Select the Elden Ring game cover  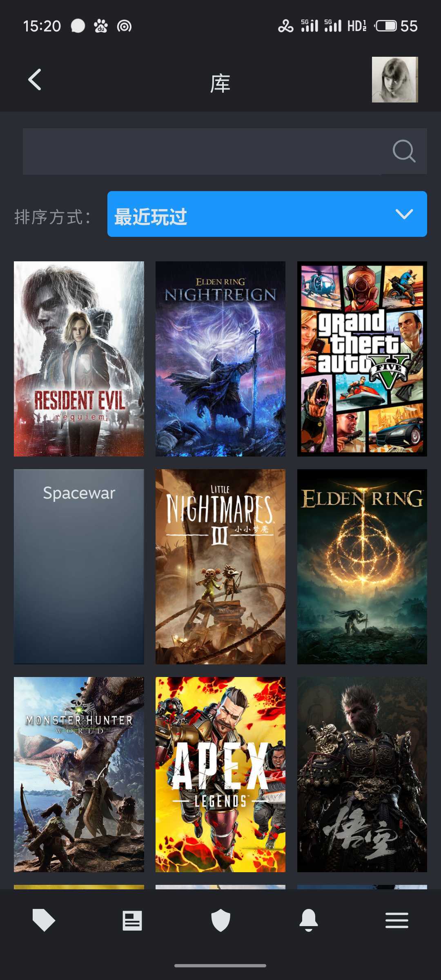coord(362,567)
